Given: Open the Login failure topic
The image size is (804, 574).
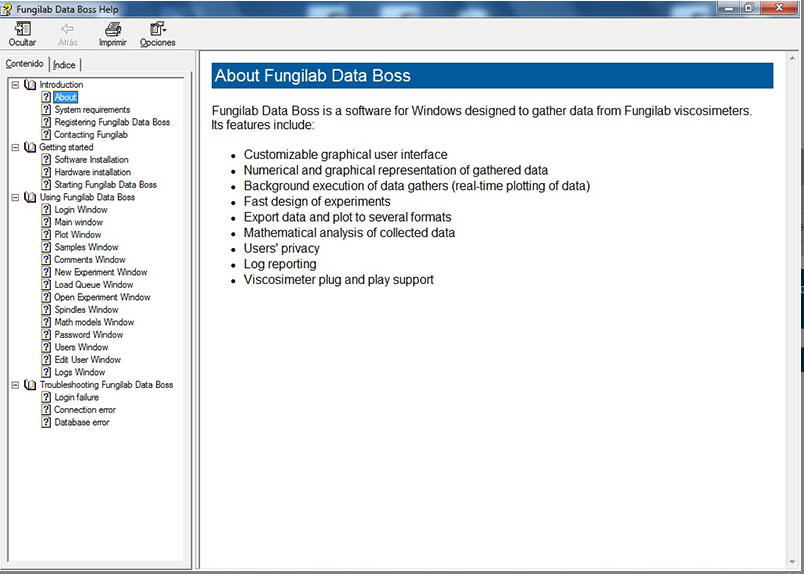Looking at the screenshot, I should (76, 397).
